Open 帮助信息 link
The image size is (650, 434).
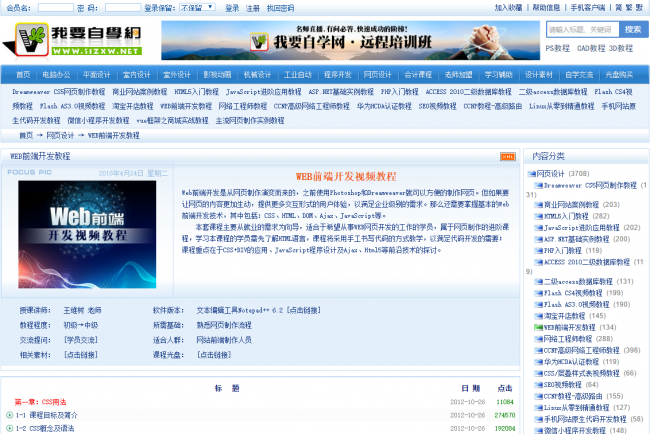click(546, 7)
